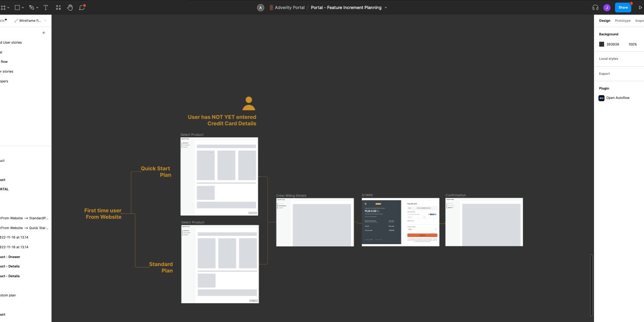Select the Pen tool
Screen dimensions: 644x322
tap(32, 8)
